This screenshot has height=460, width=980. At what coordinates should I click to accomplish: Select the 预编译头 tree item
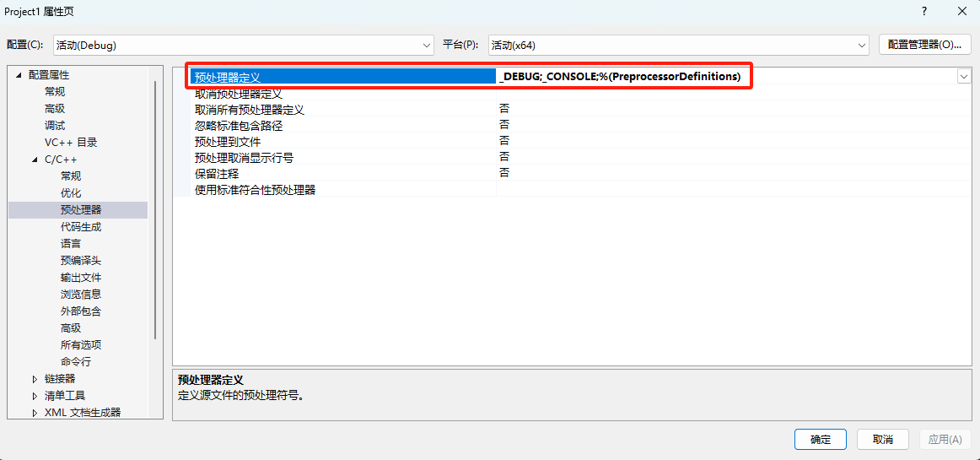coord(81,261)
